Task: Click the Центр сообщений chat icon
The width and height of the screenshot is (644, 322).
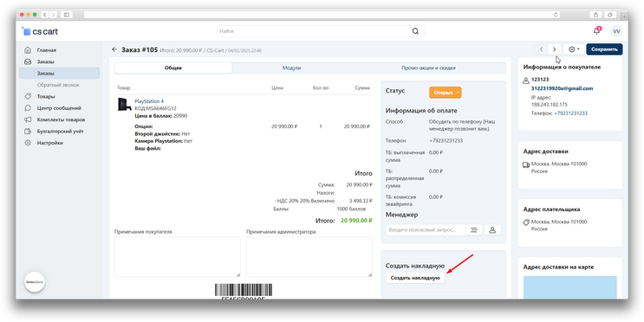Action: tap(28, 108)
